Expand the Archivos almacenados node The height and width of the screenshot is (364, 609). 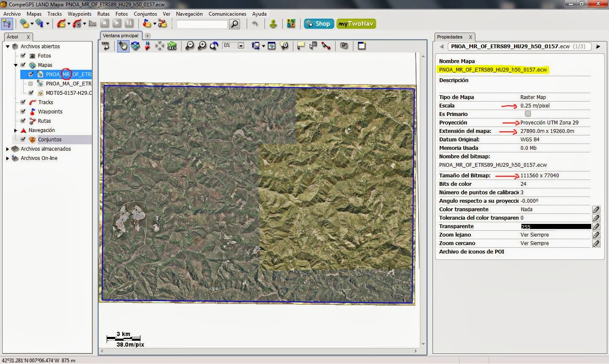click(x=8, y=149)
